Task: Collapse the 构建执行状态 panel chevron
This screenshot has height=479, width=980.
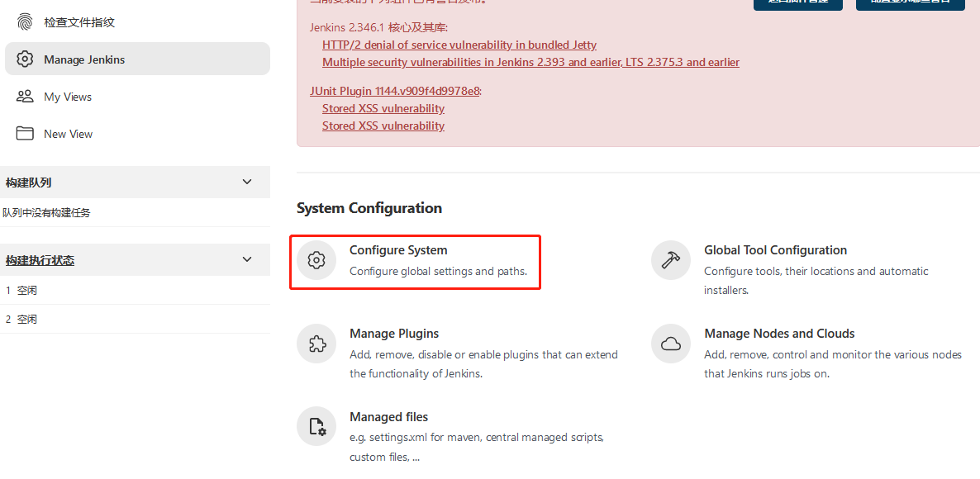Action: [x=247, y=259]
